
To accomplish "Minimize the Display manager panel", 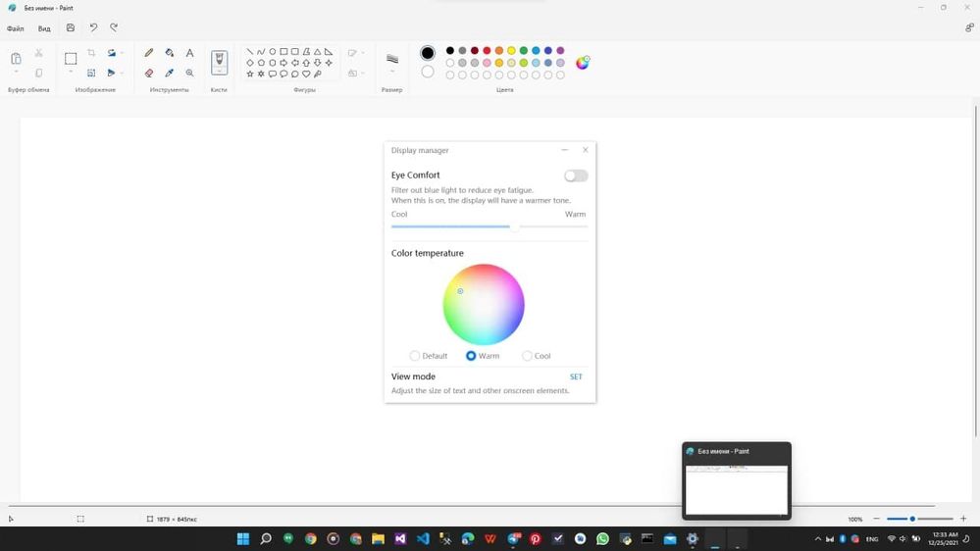I will pos(564,150).
